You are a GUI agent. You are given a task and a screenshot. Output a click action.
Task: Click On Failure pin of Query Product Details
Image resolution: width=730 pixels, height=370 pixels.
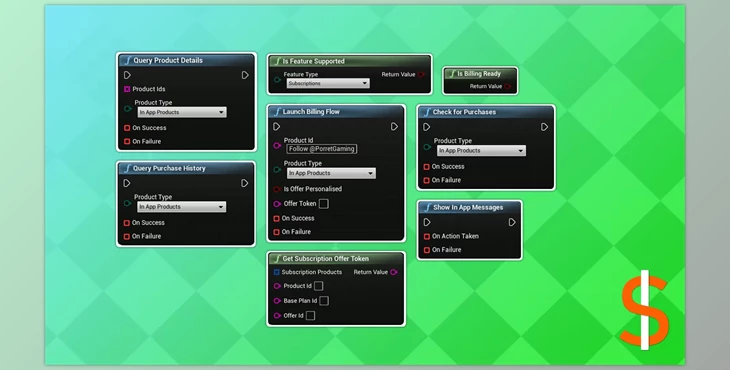click(127, 141)
